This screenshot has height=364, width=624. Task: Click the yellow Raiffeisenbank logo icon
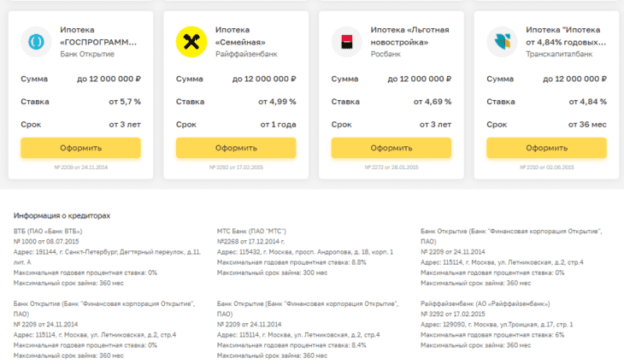191,42
